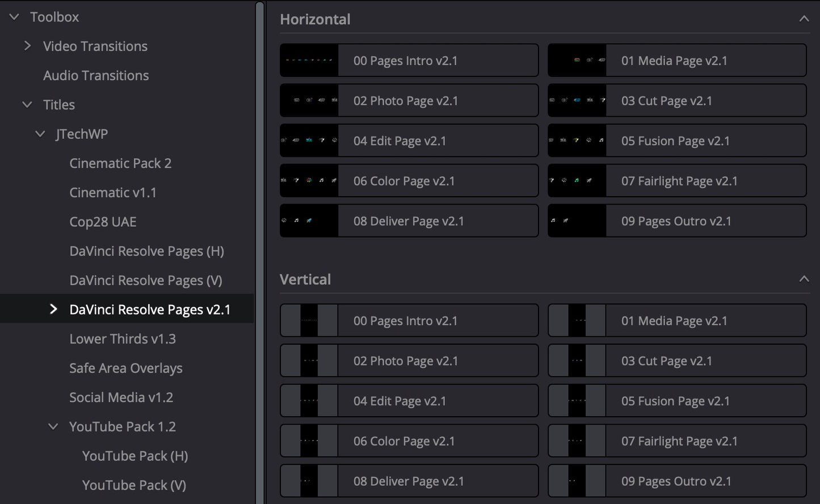
Task: Collapse the Toolbox tree chevron
Action: click(14, 17)
